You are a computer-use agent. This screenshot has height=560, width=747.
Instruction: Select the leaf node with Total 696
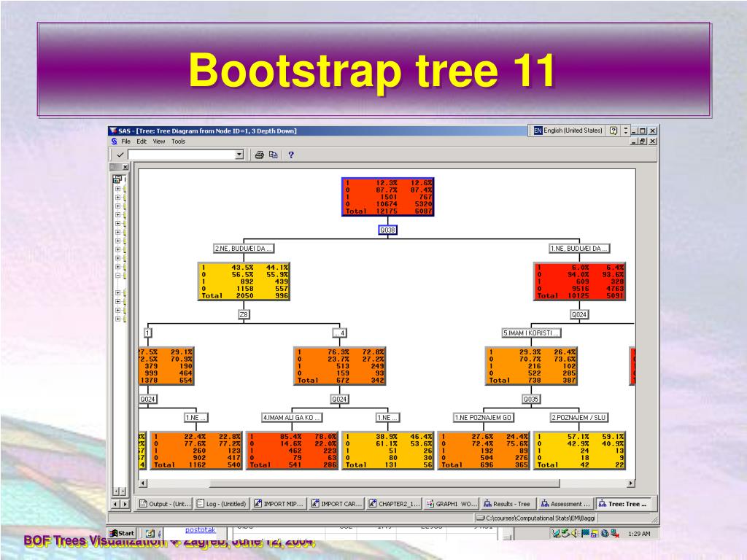click(484, 451)
